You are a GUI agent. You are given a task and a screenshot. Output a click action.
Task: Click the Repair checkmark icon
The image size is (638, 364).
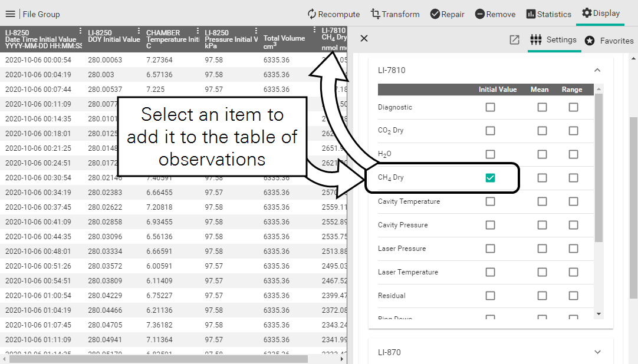(435, 14)
